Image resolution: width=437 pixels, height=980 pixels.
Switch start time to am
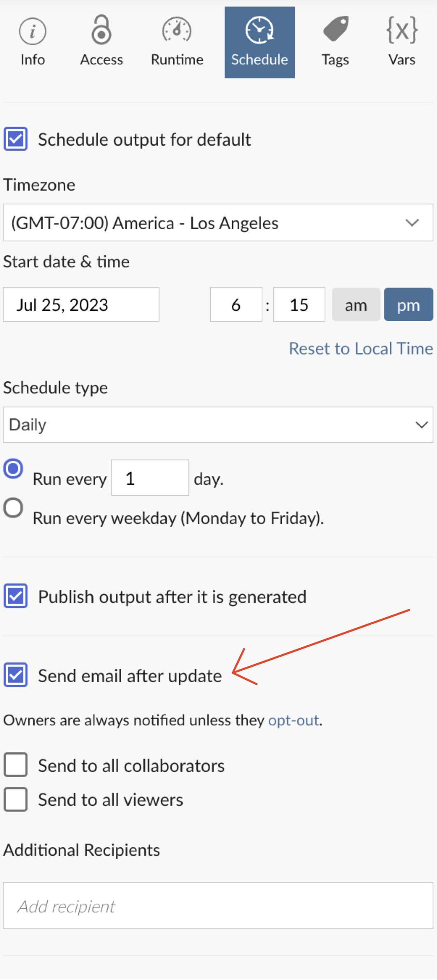tap(356, 305)
